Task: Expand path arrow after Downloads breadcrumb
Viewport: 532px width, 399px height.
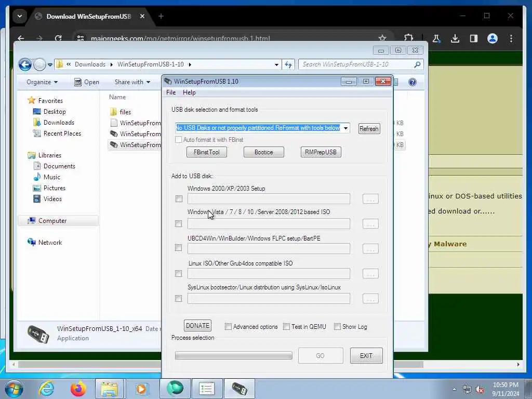Action: point(111,64)
